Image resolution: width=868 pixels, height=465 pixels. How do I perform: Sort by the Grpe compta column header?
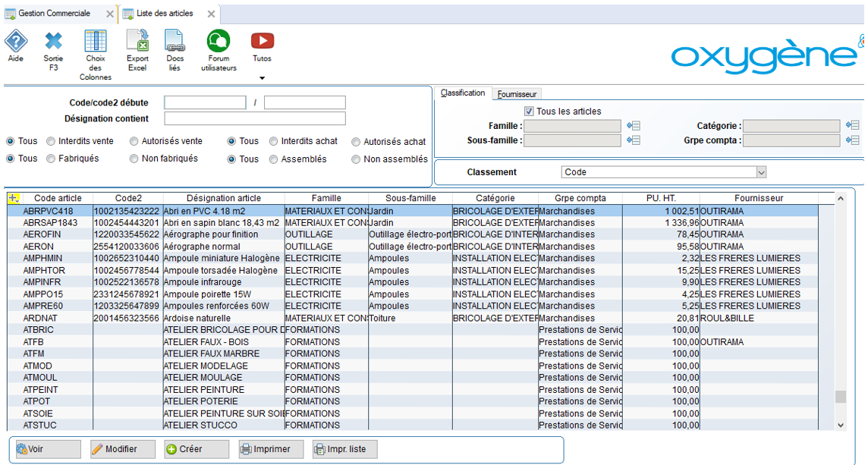pos(580,198)
